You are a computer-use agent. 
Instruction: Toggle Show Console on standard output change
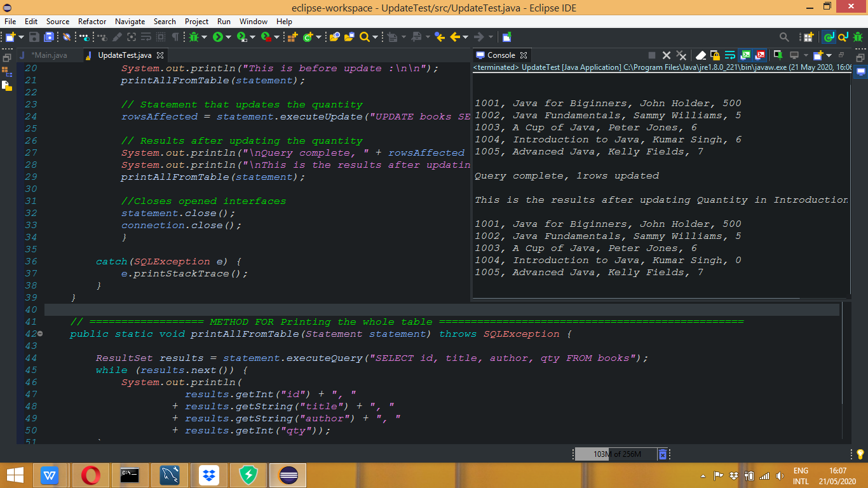[x=745, y=55]
